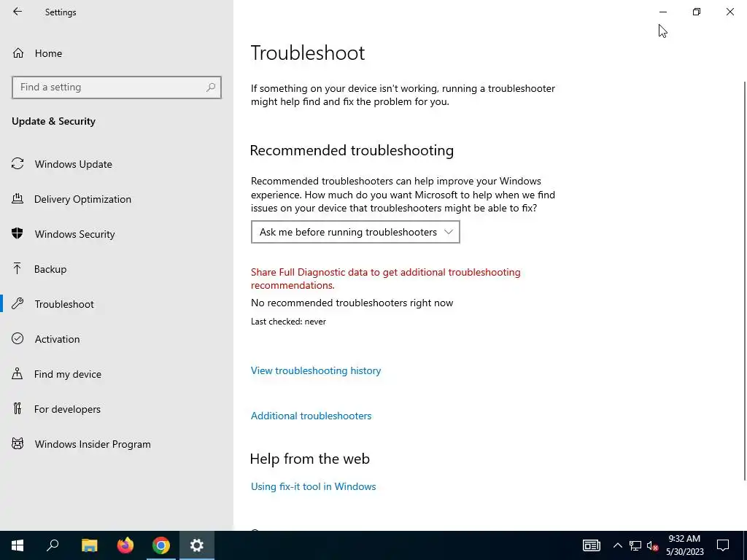The height and width of the screenshot is (560, 747).
Task: Open the Find my device section
Action: click(117, 374)
